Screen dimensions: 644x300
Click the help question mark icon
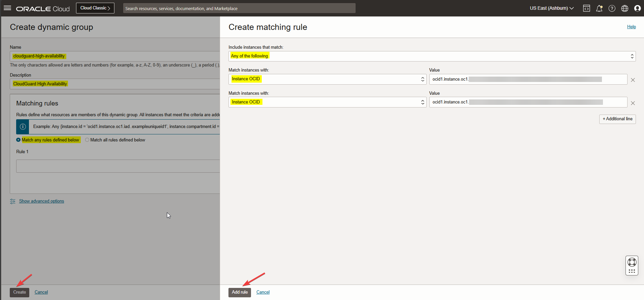click(612, 8)
